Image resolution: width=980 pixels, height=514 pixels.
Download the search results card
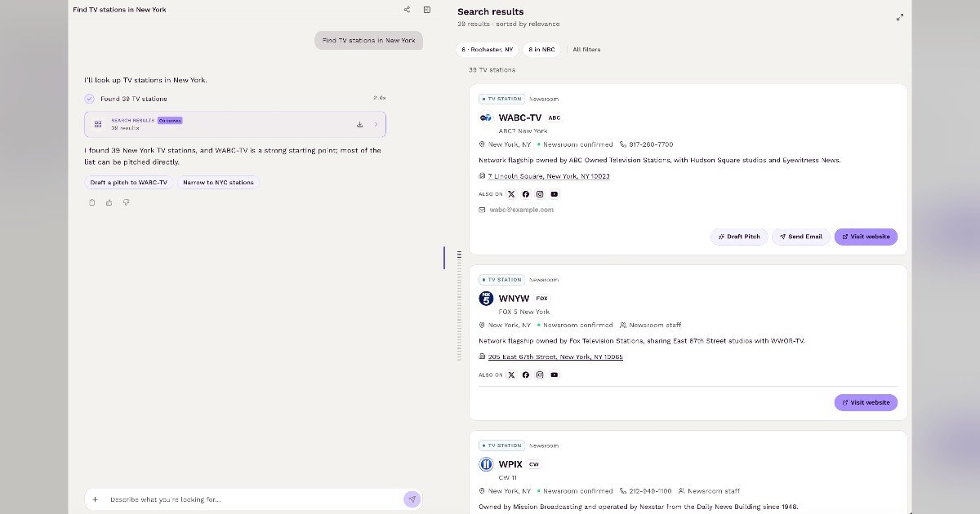tap(359, 125)
